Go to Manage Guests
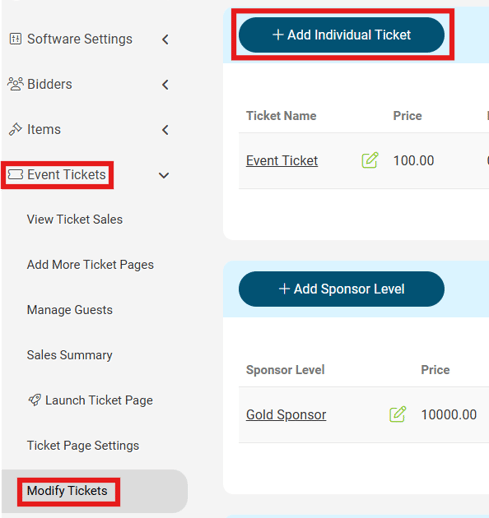Image resolution: width=489 pixels, height=518 pixels. [x=70, y=310]
